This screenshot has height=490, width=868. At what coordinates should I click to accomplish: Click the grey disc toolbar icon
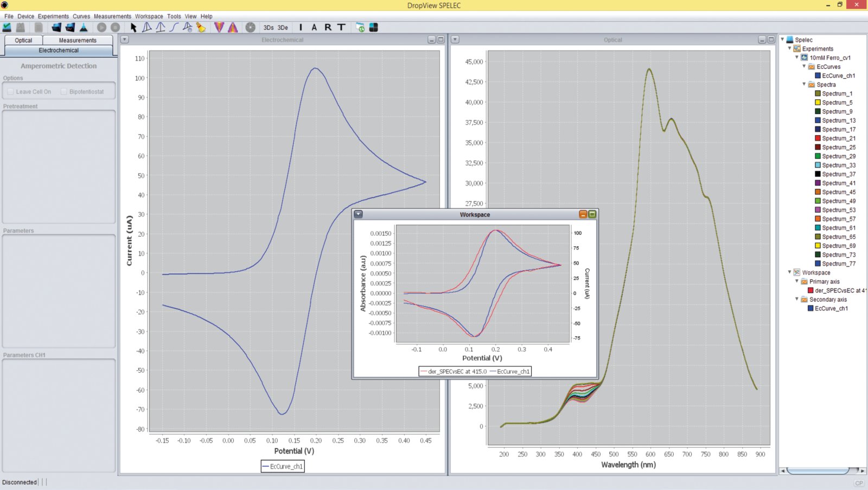point(250,27)
